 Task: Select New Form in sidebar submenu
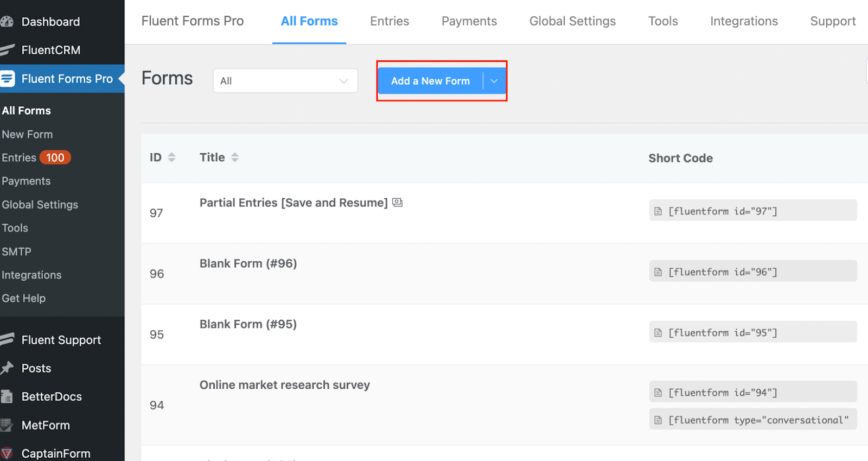click(27, 134)
